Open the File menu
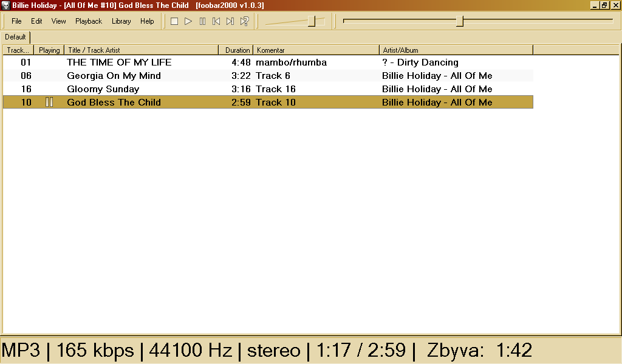This screenshot has height=364, width=622. click(16, 21)
